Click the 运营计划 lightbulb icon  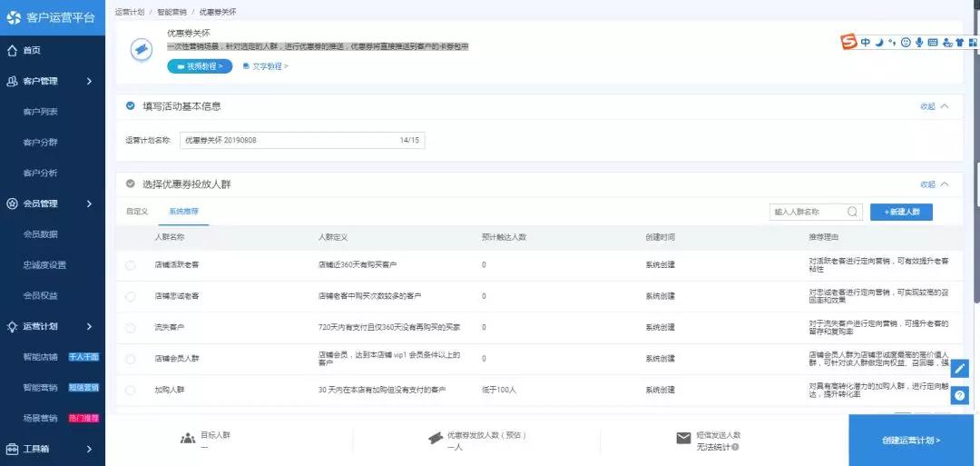point(11,326)
